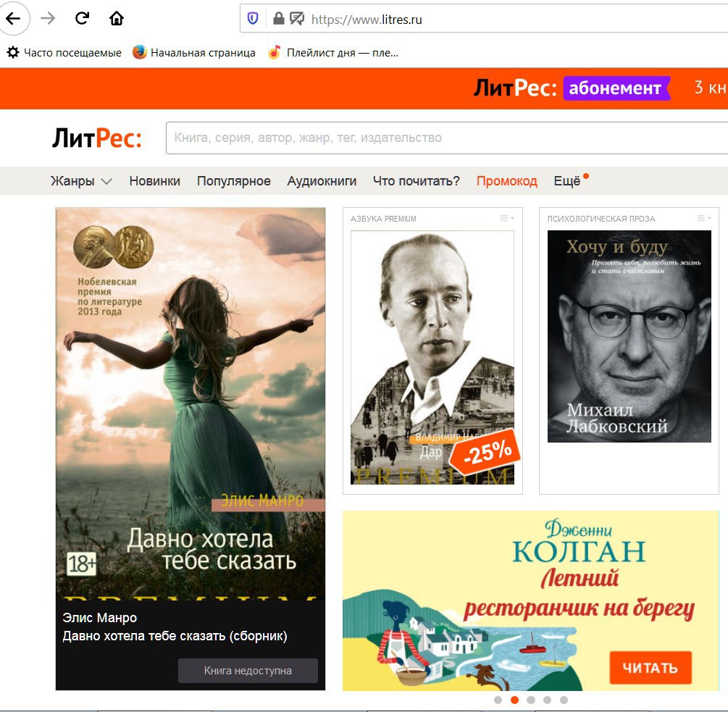Expand the Жанры dropdown menu
This screenshot has height=712, width=728.
pyautogui.click(x=81, y=181)
